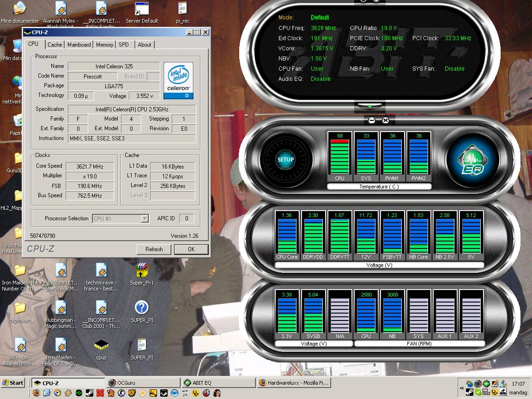Close the ABIT EQ monitor panel with the X icon
Image resolution: width=532 pixels, height=399 pixels.
pyautogui.click(x=386, y=120)
